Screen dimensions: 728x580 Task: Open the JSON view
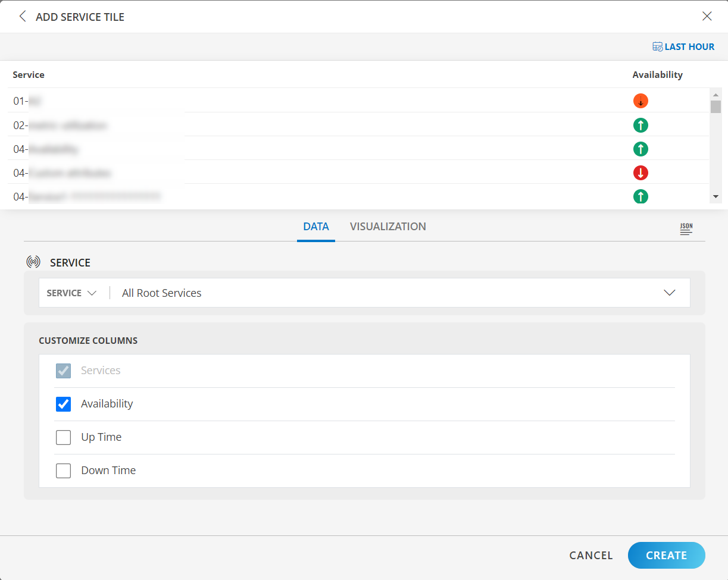point(686,228)
